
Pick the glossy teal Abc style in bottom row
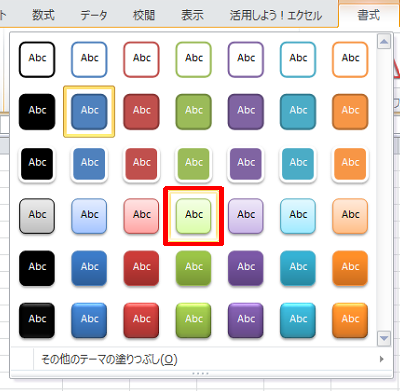(x=298, y=320)
